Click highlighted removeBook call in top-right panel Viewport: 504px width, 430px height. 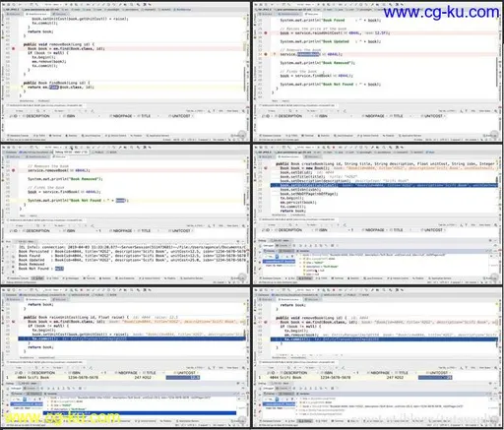tap(308, 54)
